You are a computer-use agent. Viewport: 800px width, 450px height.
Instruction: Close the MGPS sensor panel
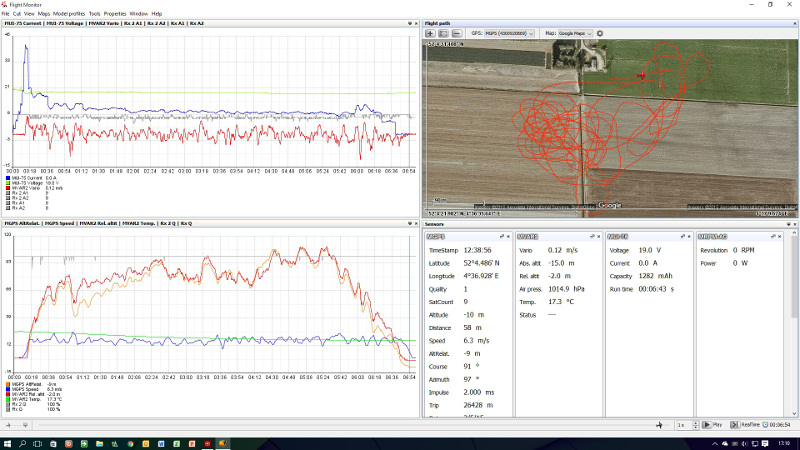(x=508, y=237)
